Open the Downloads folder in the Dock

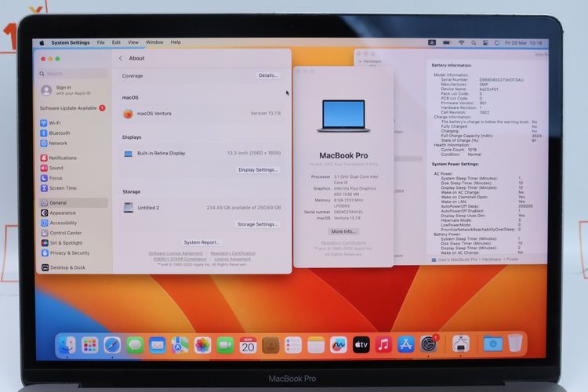pyautogui.click(x=493, y=343)
